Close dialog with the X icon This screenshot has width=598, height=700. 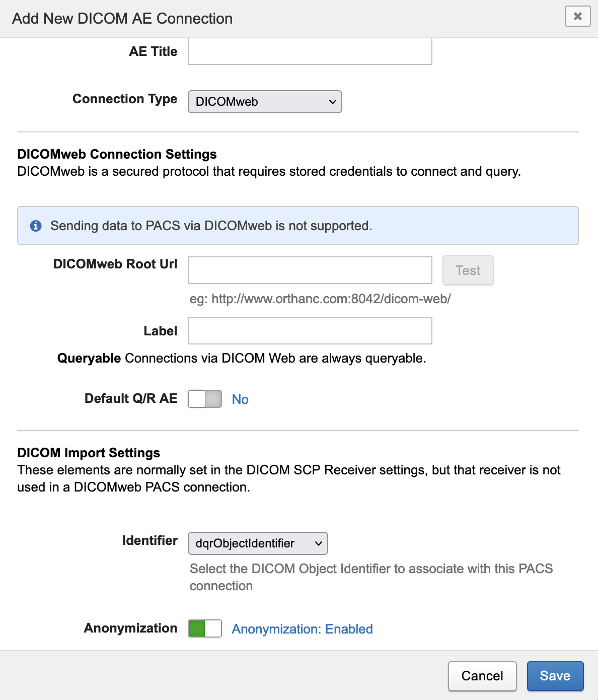(577, 16)
